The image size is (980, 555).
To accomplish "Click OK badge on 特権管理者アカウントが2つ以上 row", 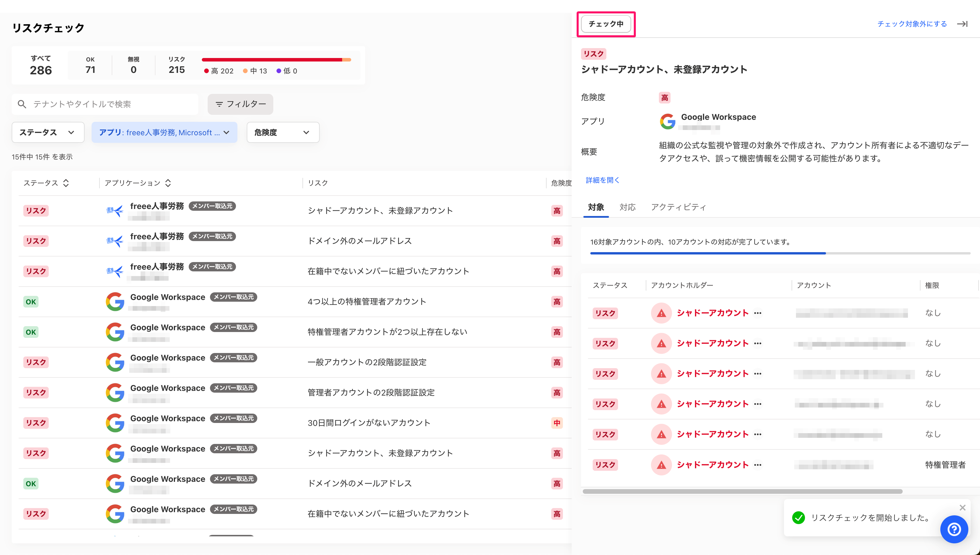I will (31, 332).
